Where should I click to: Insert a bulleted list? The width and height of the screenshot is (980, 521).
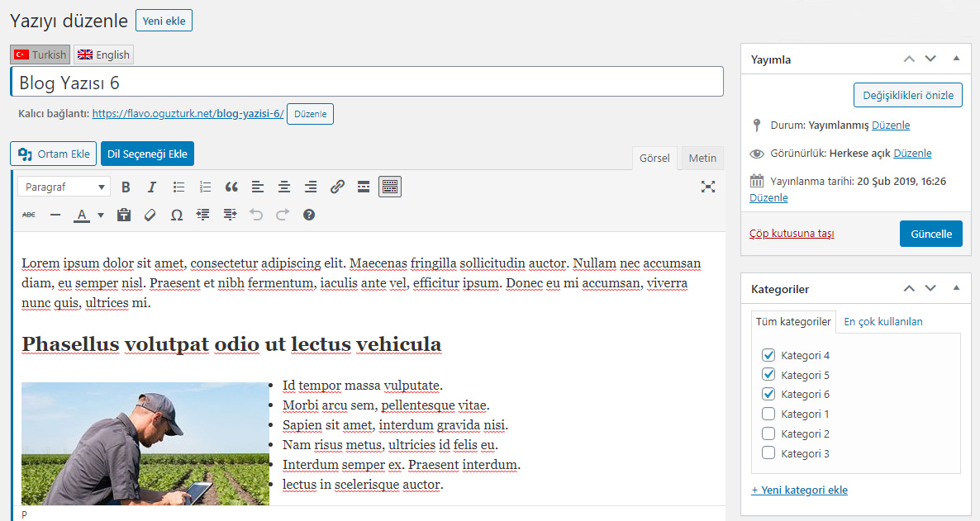178,187
